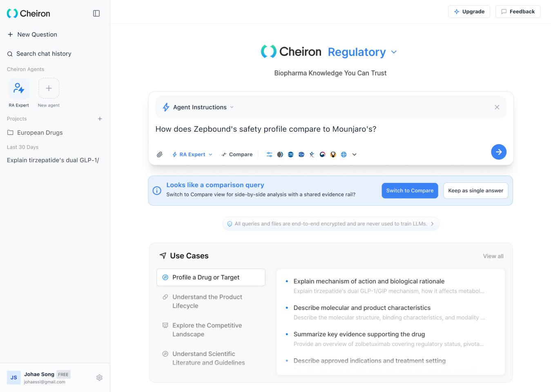551x392 pixels.
Task: Select the orange lightbulb source icon
Action: (x=333, y=154)
